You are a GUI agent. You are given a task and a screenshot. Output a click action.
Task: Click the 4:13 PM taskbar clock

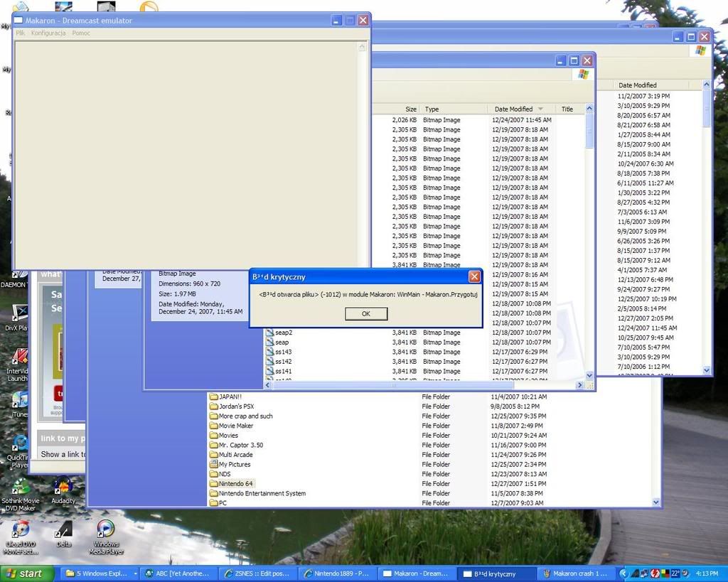(x=707, y=574)
